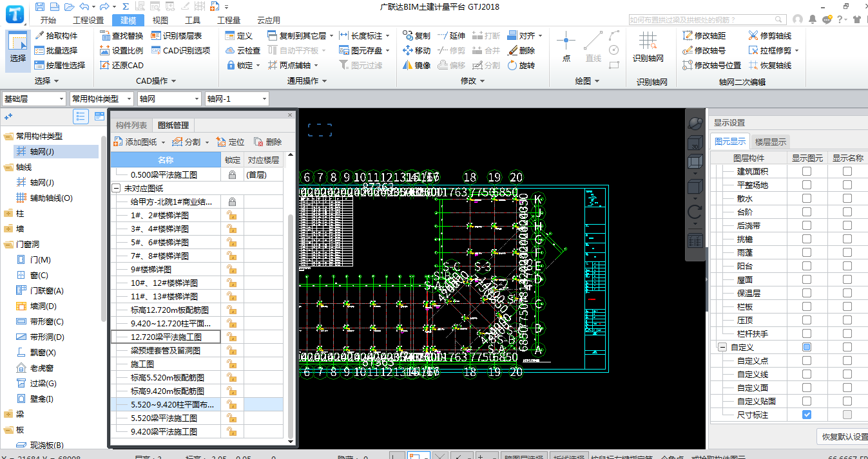Image resolution: width=868 pixels, height=459 pixels.
Task: Click the 3D view cube icon
Action: click(x=695, y=144)
